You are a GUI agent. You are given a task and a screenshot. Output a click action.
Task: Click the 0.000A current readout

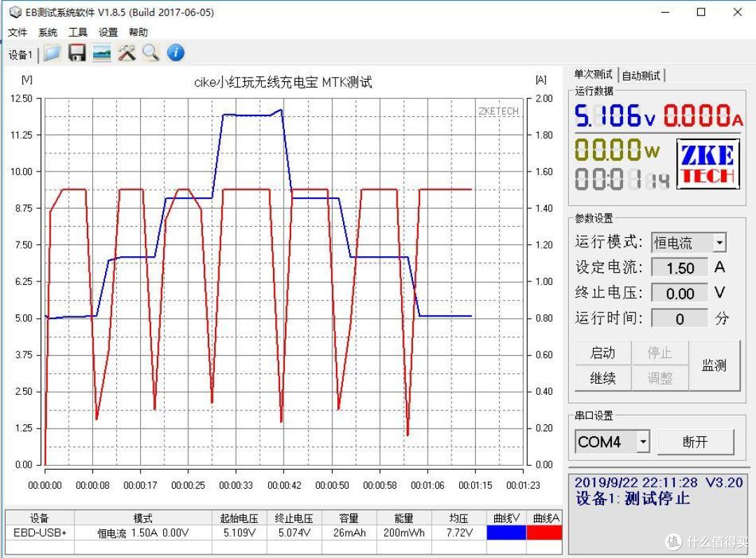coord(703,116)
